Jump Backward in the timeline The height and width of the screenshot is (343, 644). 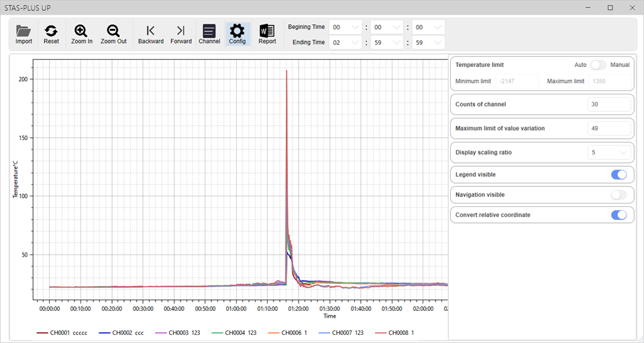[x=151, y=34]
